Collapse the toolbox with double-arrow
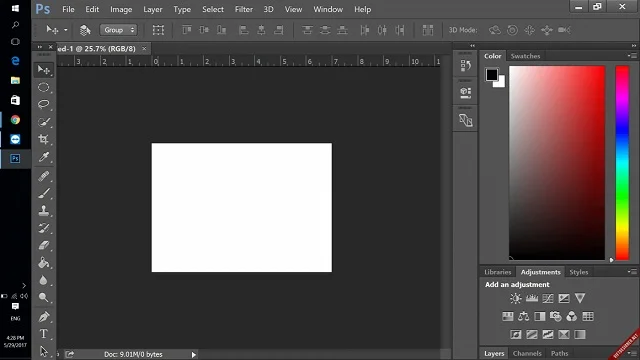The image size is (640, 360). [40, 47]
